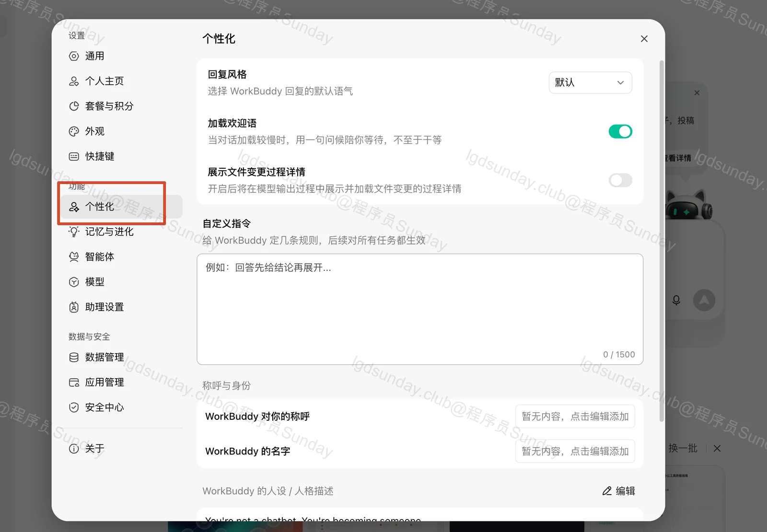Click the 模型 cube icon
The width and height of the screenshot is (767, 532).
pos(74,282)
